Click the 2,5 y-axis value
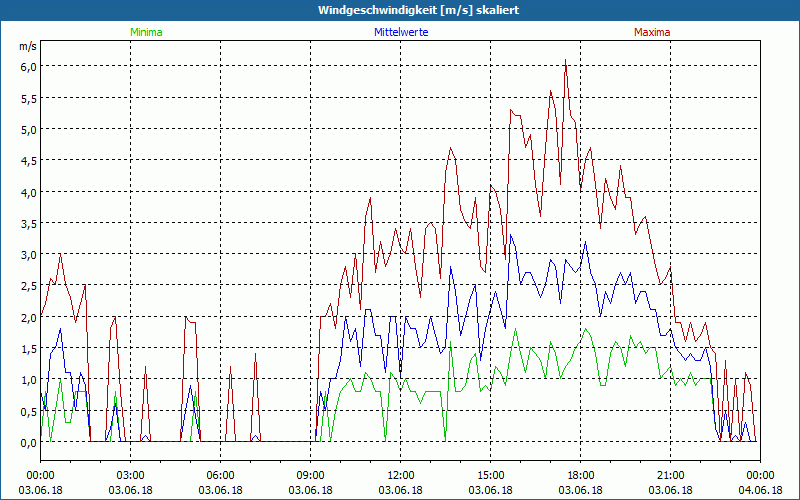Viewport: 800px width, 500px height. click(x=29, y=286)
